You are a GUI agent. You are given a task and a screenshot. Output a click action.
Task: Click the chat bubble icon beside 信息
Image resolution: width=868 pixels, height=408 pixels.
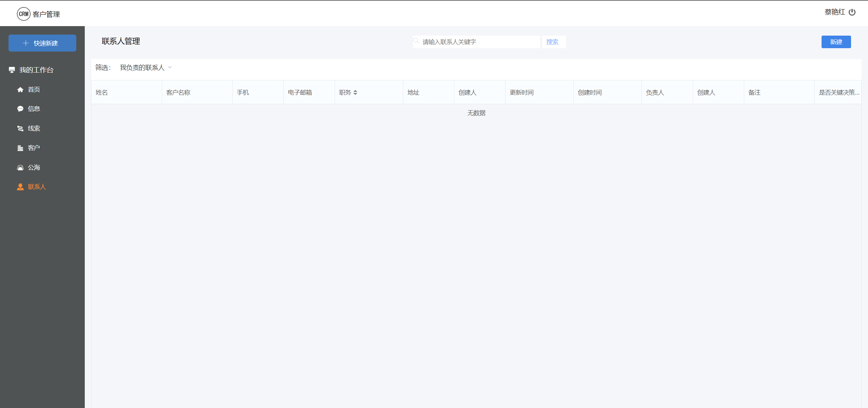tap(20, 109)
